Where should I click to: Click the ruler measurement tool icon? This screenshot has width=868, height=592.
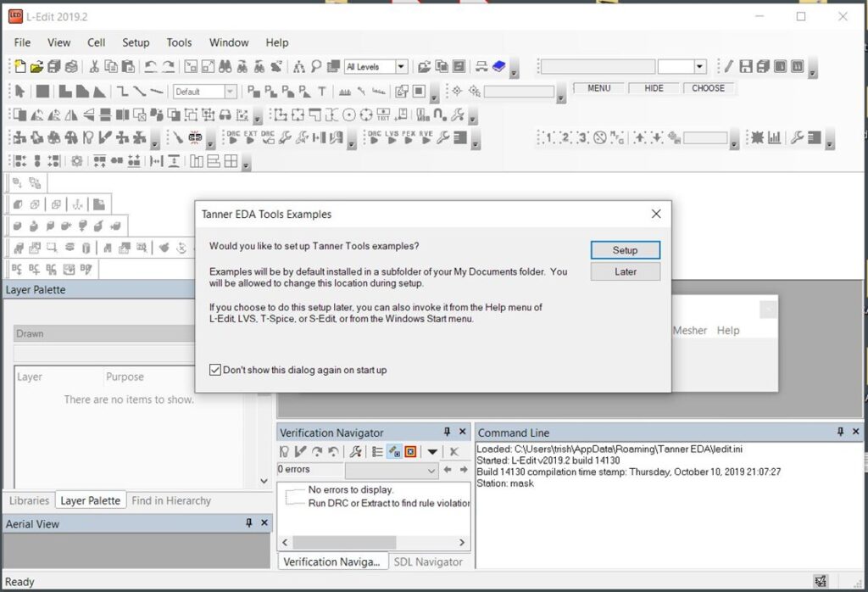[345, 92]
